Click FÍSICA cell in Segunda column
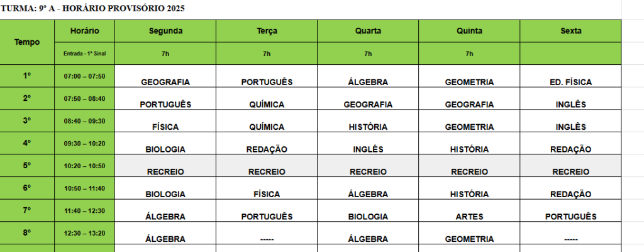Screen dimensions: 644x252 click(x=165, y=121)
